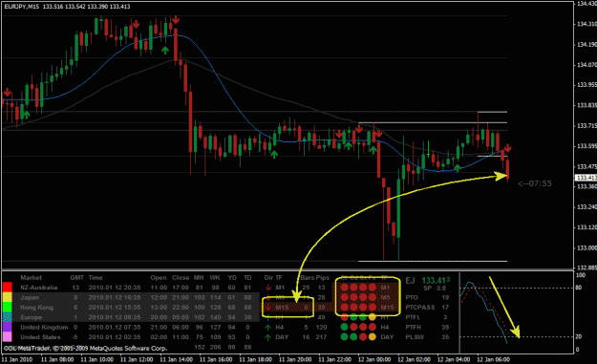The image size is (597, 364).
Task: Click the green up arrow in the H4 row
Action: tap(268, 327)
